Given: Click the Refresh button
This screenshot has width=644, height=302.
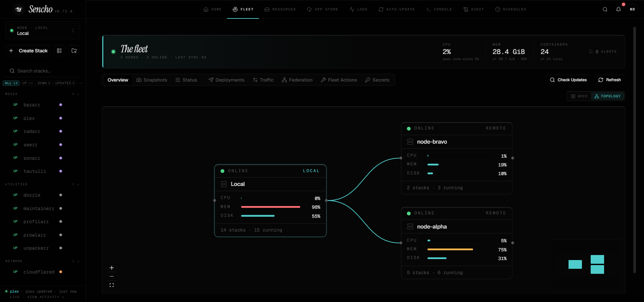Looking at the screenshot, I should [609, 80].
